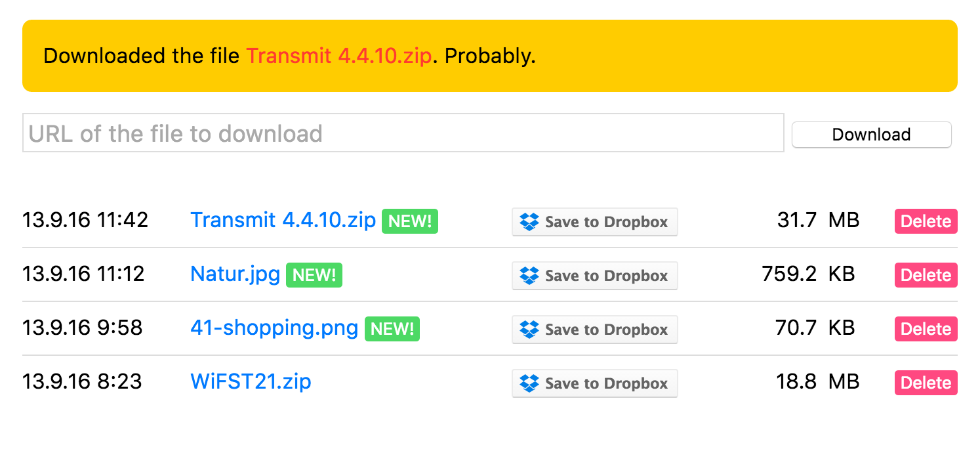Focus the URL of the file input

[x=403, y=133]
